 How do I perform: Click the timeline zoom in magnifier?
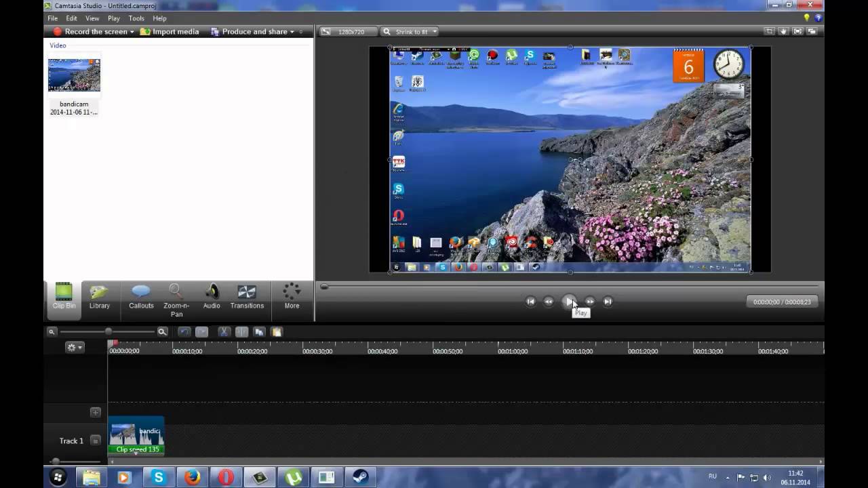(x=162, y=332)
